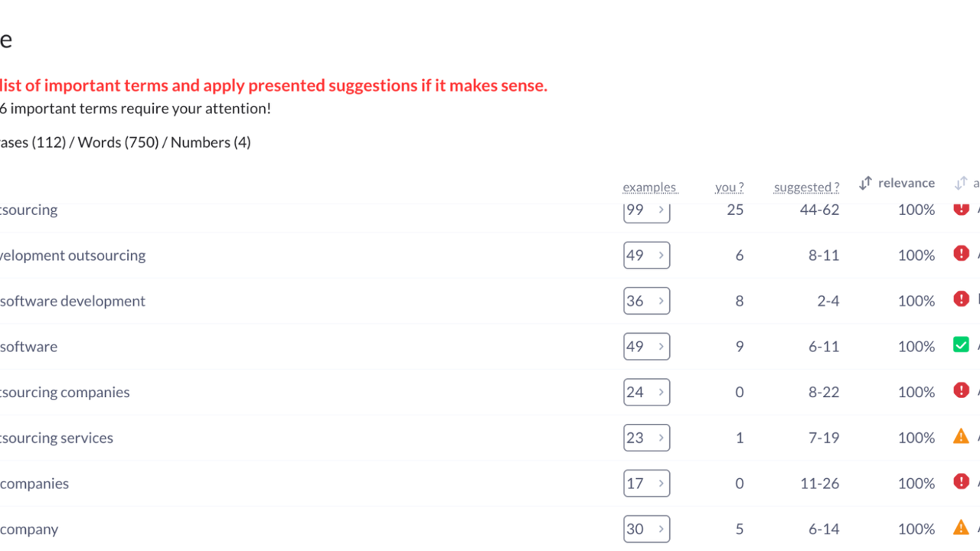Viewport: 980px width, 551px height.
Task: Click green checkmark icon in software row
Action: pos(961,345)
